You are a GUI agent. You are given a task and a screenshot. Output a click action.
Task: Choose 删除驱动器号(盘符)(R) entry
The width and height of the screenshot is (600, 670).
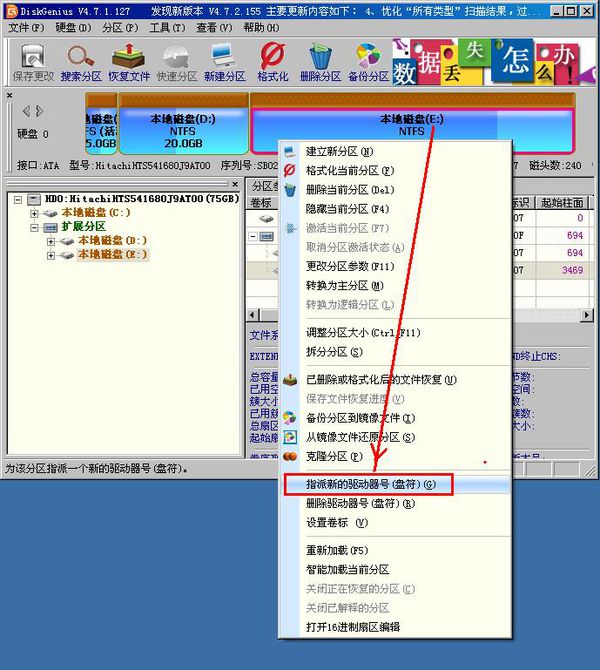pos(395,504)
